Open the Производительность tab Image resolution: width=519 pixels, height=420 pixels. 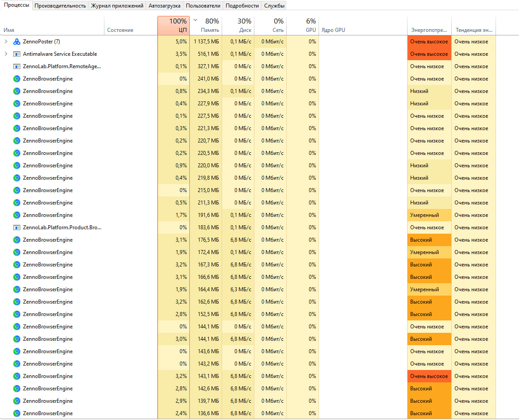coord(60,6)
